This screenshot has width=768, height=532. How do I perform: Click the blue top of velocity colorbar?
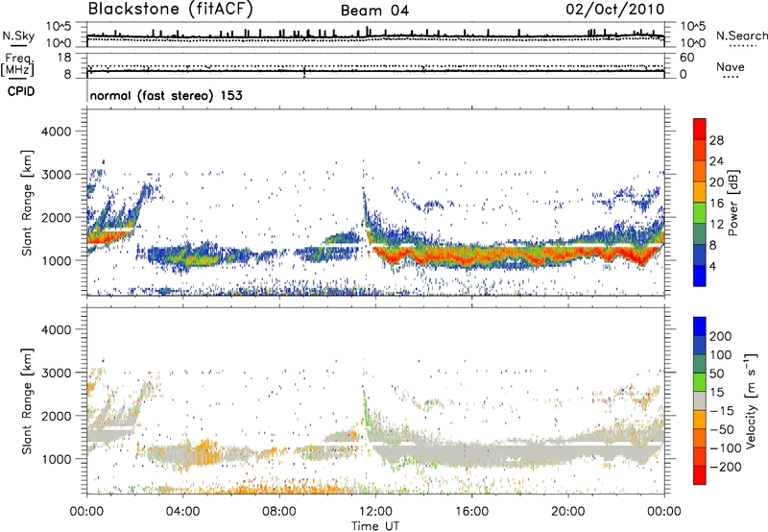tap(700, 326)
